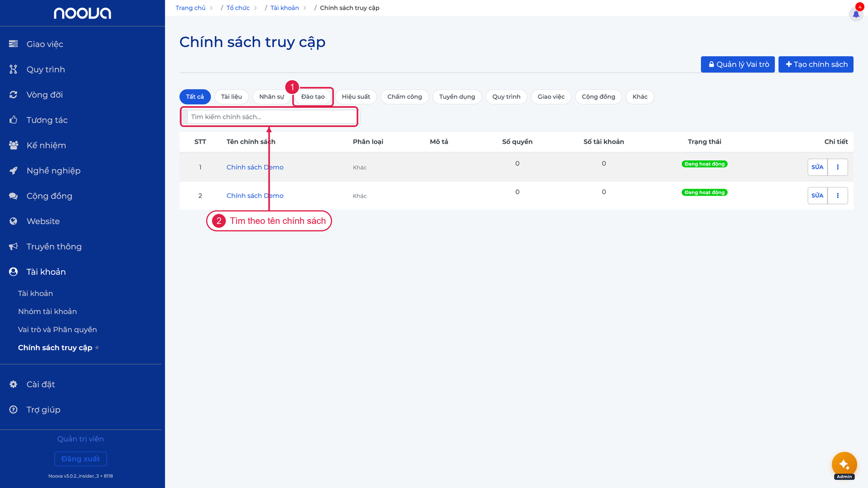Open Chính sách Demo link in row 2
This screenshot has height=488, width=868.
pos(255,196)
